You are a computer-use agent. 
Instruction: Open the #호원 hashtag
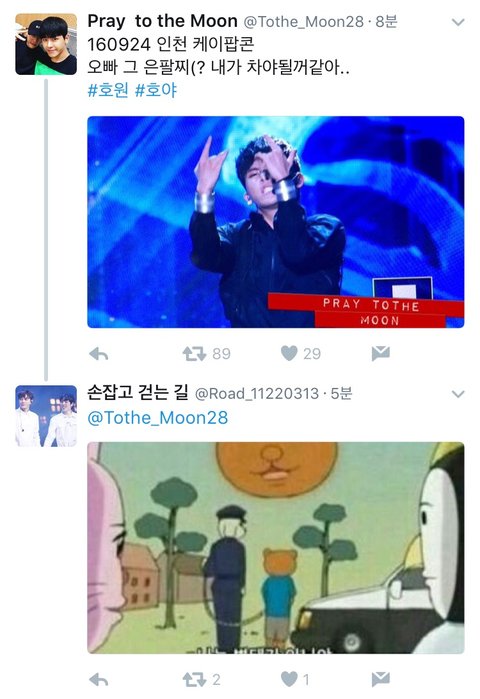tap(108, 90)
